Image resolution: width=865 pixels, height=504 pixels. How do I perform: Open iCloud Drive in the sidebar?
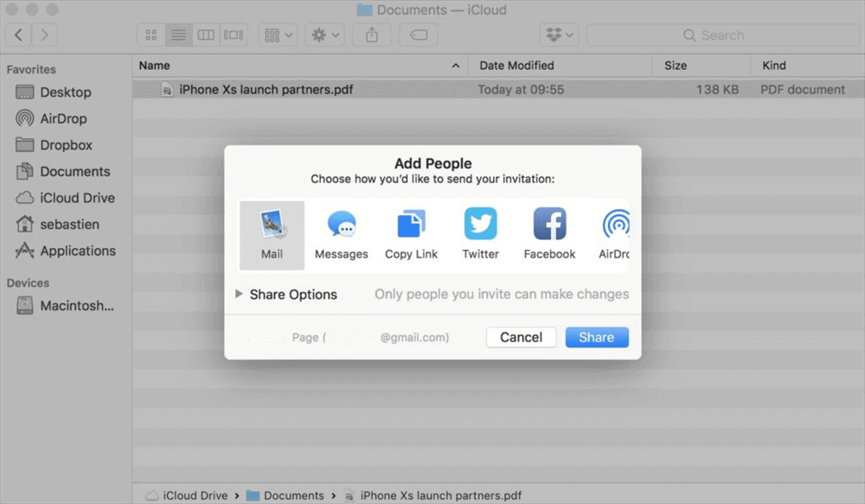coord(66,198)
